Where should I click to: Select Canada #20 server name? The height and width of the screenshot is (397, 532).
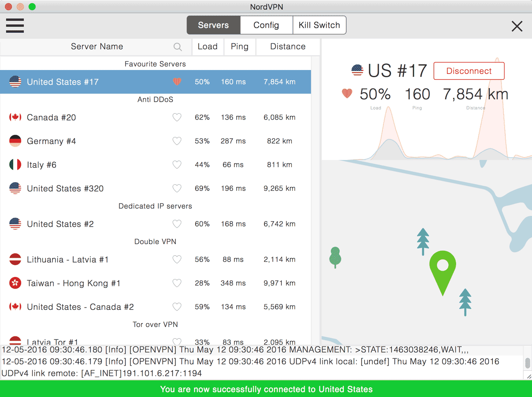pyautogui.click(x=51, y=117)
